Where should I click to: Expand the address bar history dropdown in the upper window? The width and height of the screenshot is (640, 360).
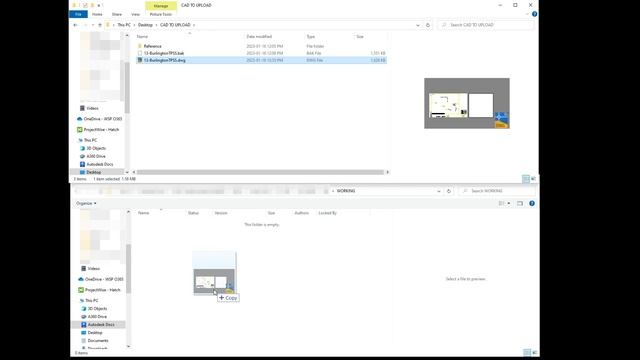(x=418, y=25)
